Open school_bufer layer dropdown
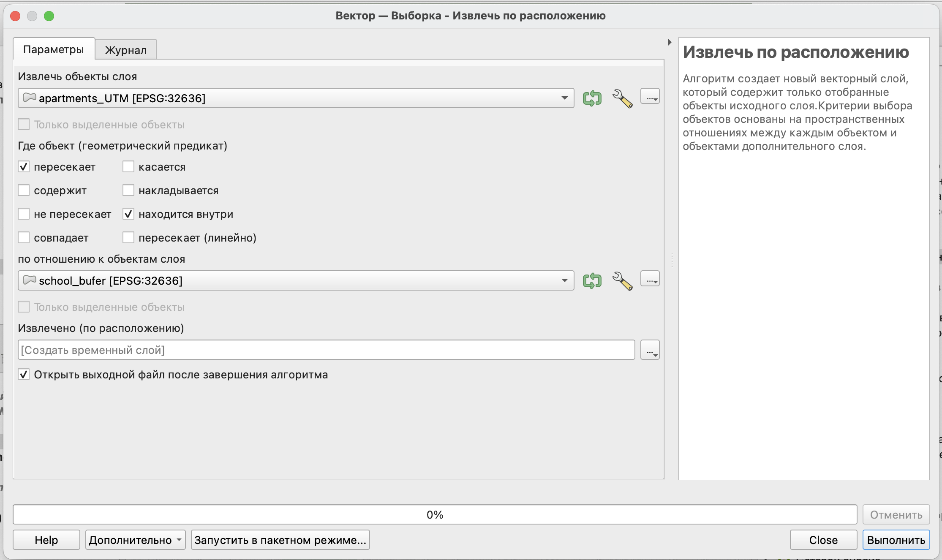The width and height of the screenshot is (942, 560). point(564,281)
